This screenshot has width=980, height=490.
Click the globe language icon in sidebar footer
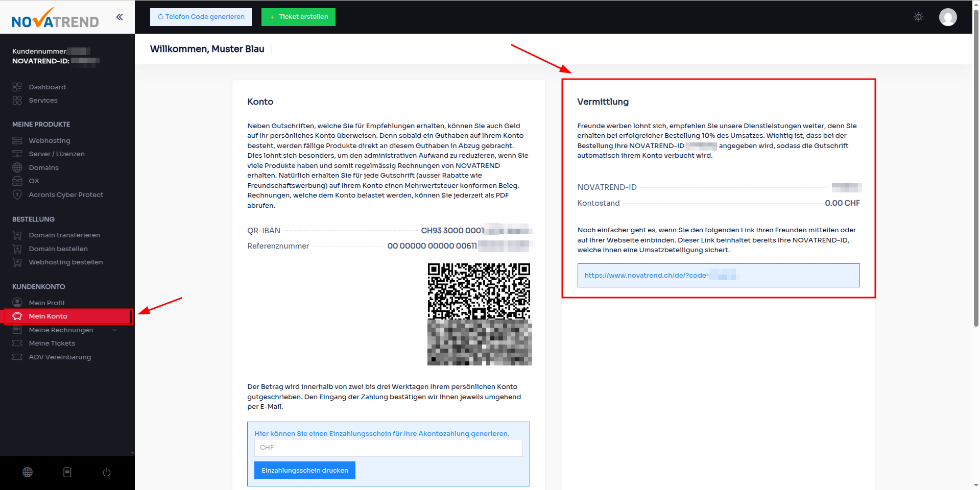[x=28, y=472]
